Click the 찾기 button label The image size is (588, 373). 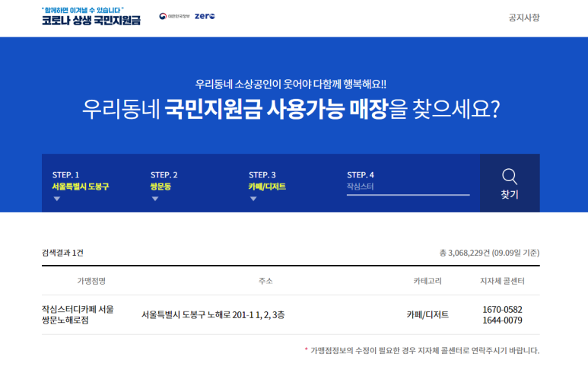pos(510,194)
